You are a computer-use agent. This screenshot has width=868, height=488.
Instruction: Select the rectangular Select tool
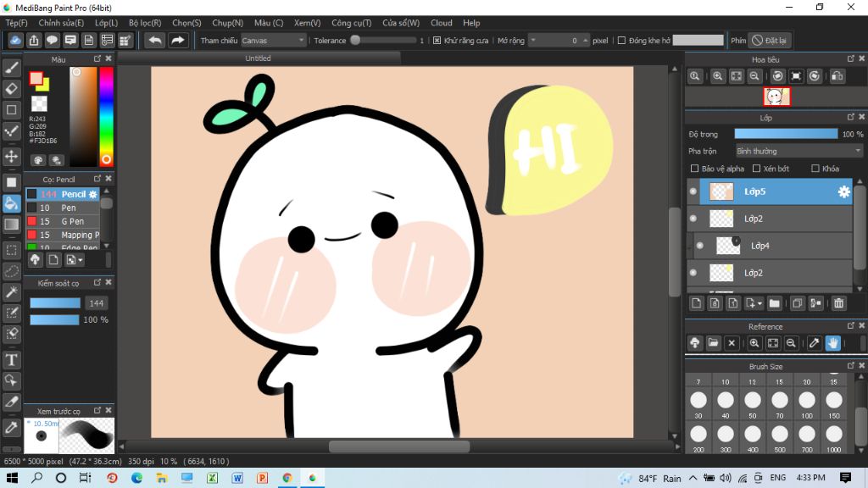click(12, 250)
